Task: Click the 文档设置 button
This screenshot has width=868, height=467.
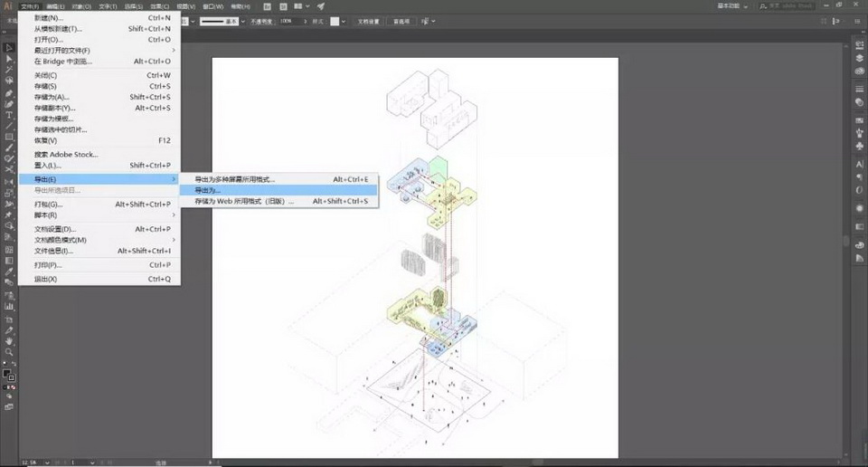Action: coord(370,20)
